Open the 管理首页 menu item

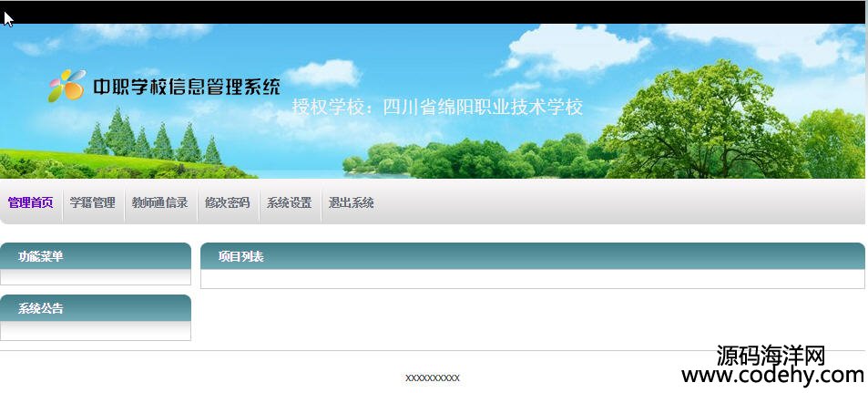click(x=30, y=202)
